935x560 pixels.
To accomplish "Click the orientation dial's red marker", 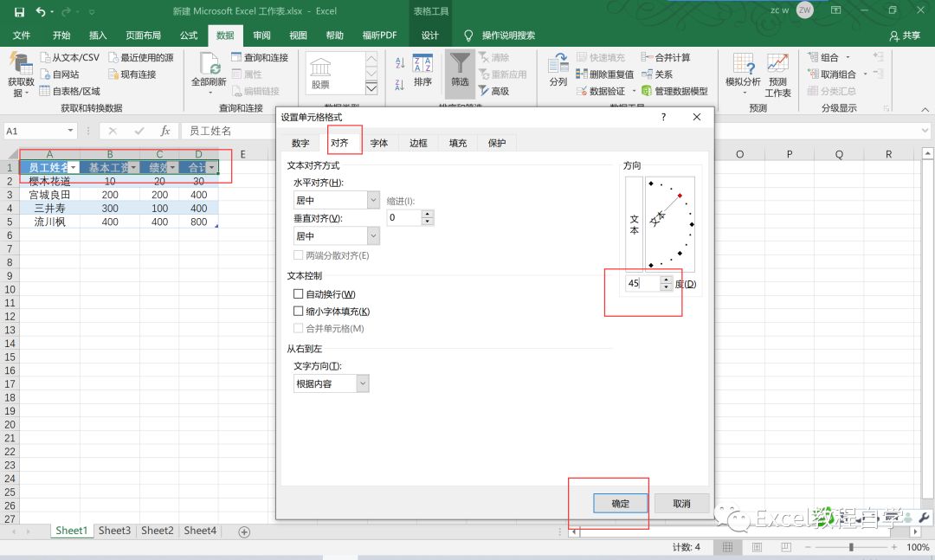I will [x=680, y=196].
